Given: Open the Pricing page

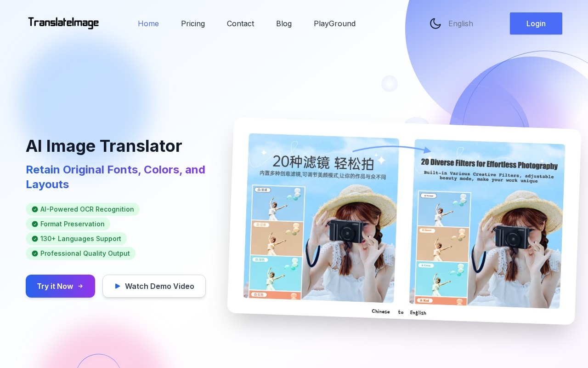Looking at the screenshot, I should (193, 23).
